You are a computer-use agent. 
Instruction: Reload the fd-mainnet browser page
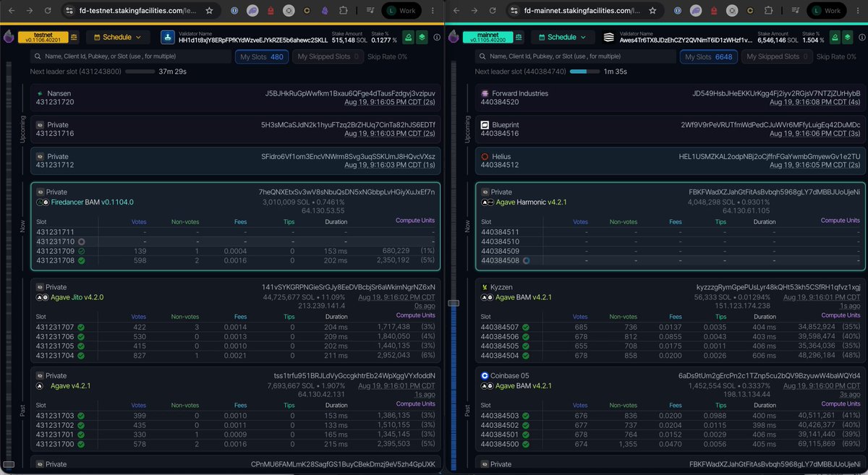point(493,11)
